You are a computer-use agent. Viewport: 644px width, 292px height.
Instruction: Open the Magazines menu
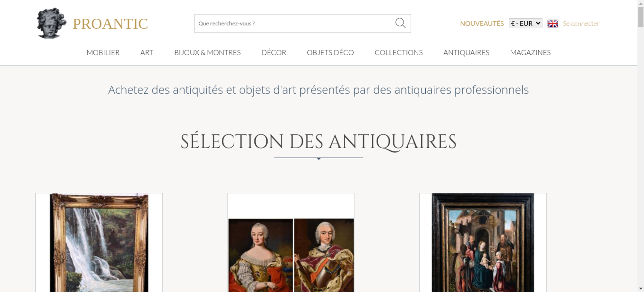tap(530, 52)
